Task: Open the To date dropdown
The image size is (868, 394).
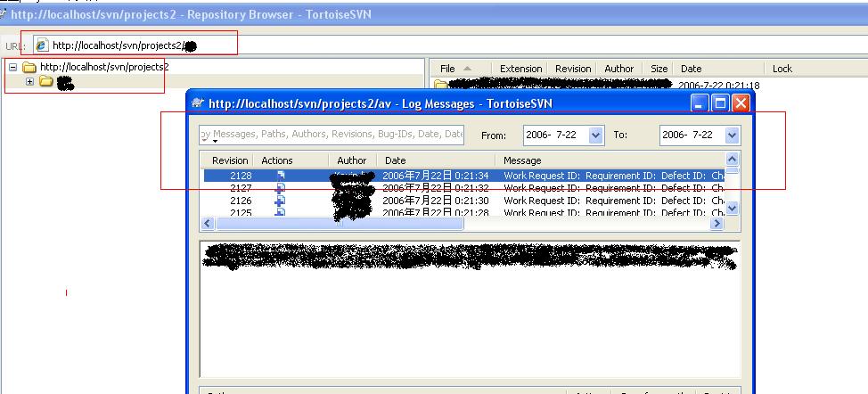Action: click(x=732, y=135)
